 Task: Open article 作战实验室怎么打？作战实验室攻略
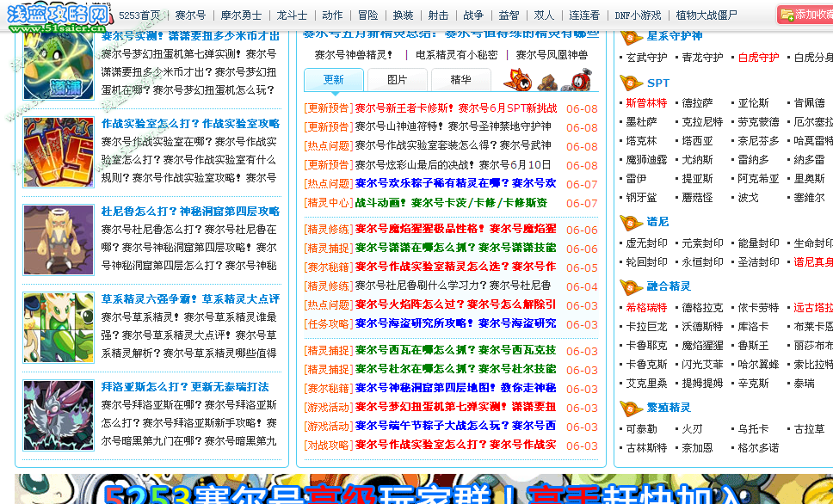point(190,124)
